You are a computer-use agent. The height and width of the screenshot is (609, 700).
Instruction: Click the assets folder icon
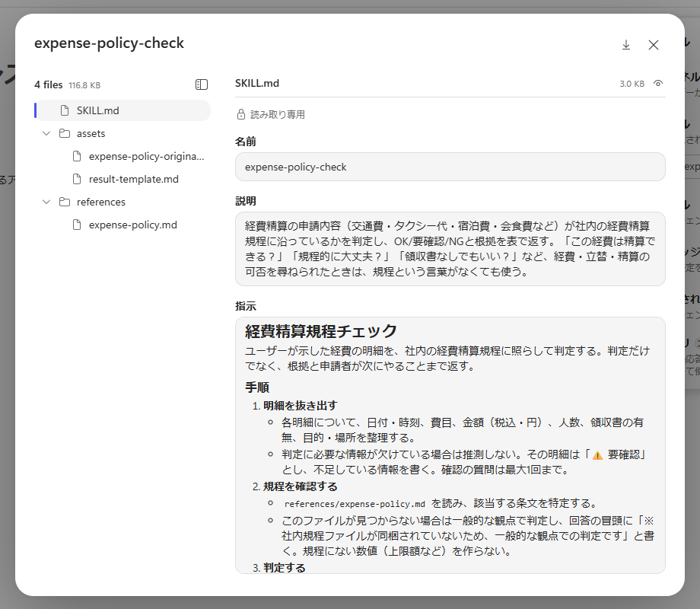click(x=65, y=133)
